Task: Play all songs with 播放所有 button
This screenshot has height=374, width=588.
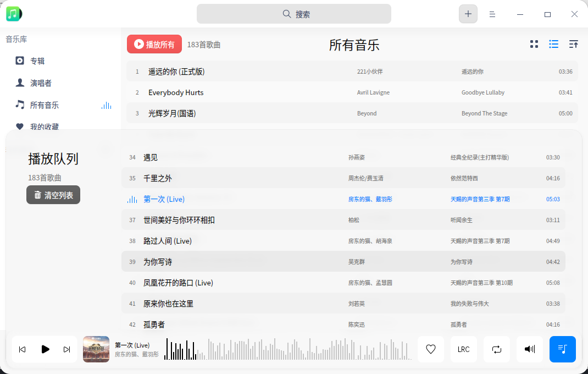Action: coord(154,45)
